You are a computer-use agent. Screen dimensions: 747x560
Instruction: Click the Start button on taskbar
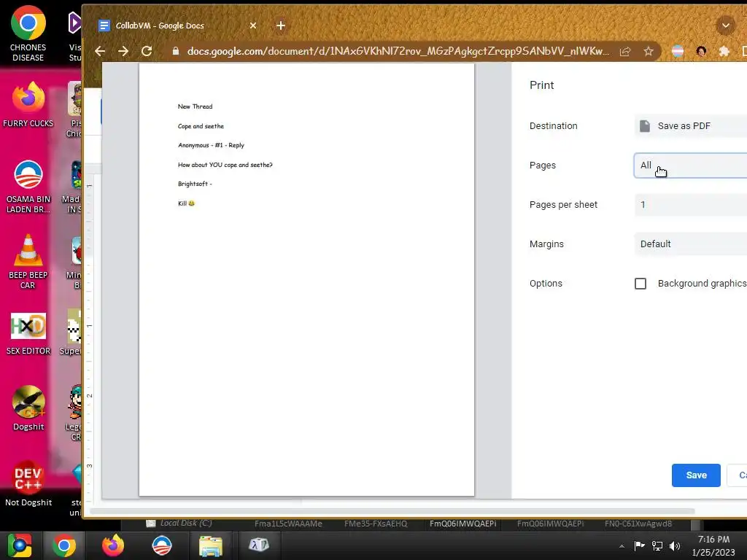point(19,545)
